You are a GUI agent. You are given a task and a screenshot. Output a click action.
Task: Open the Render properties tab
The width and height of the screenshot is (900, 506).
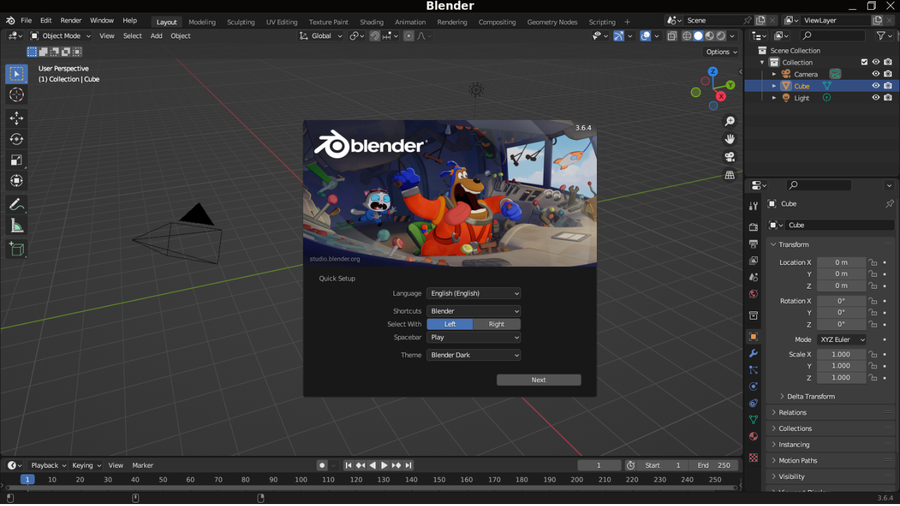[754, 227]
